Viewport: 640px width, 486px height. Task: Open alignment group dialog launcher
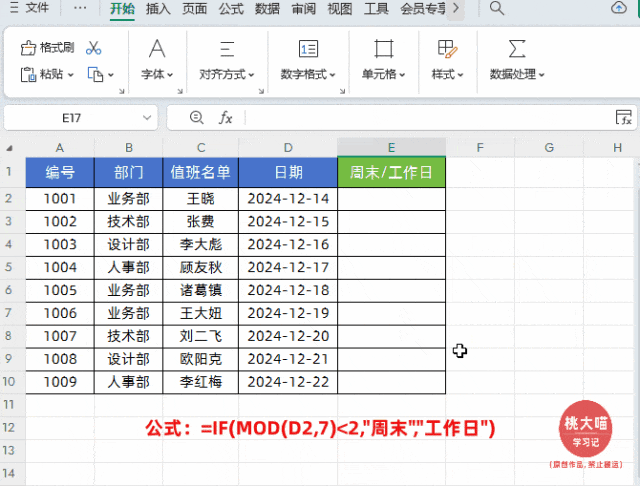pyautogui.click(x=261, y=91)
